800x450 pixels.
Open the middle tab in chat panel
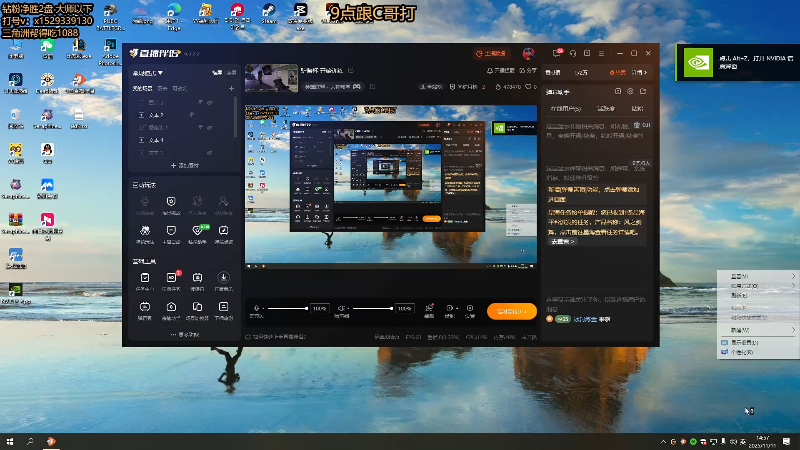click(606, 109)
